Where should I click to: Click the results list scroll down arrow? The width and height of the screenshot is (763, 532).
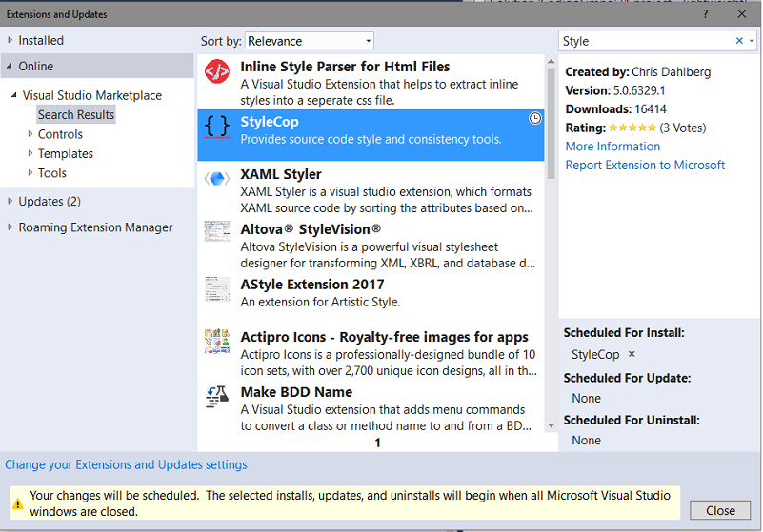pyautogui.click(x=551, y=425)
